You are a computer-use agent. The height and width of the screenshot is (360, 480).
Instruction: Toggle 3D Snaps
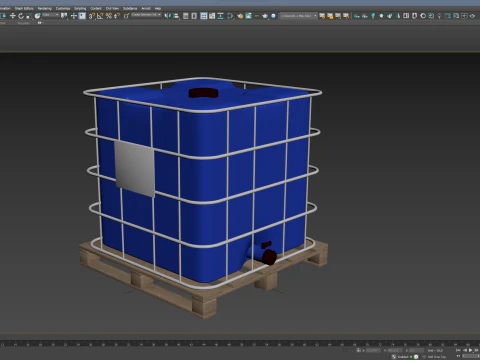92,16
